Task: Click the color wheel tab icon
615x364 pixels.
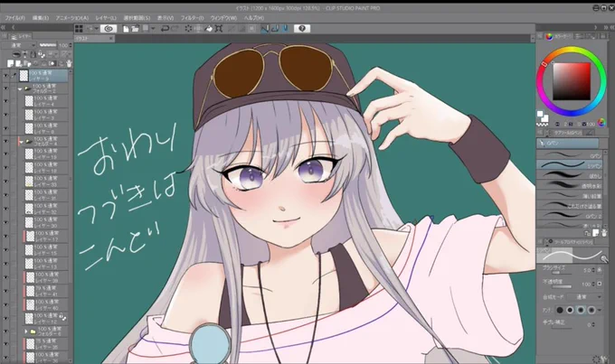Action: coord(549,36)
